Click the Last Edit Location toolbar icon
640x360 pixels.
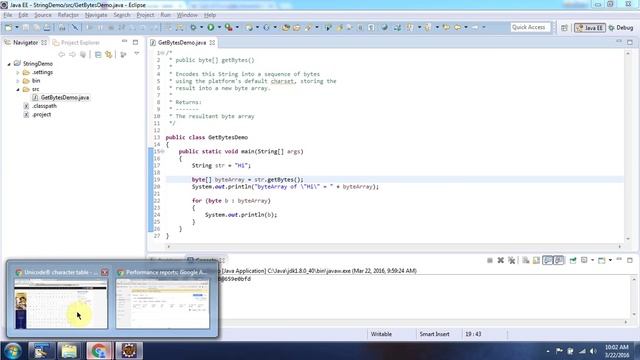point(446,27)
